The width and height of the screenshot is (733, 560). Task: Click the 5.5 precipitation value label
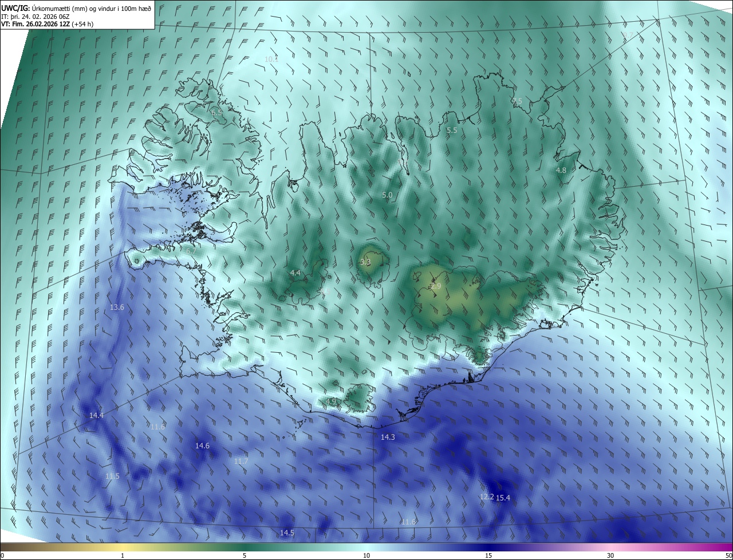point(452,130)
